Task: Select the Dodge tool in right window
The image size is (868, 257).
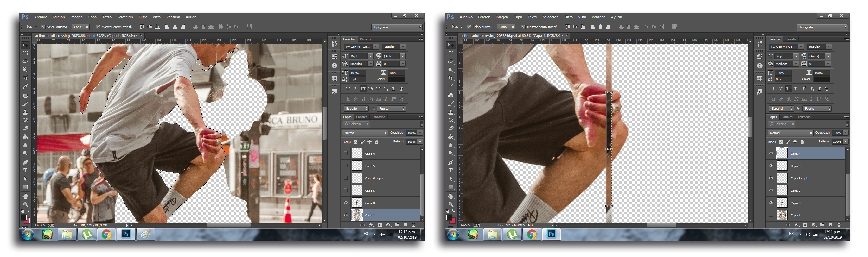Action: tap(451, 153)
